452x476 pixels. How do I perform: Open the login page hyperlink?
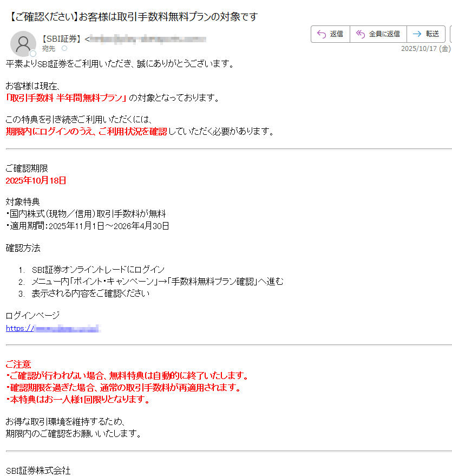(51, 328)
